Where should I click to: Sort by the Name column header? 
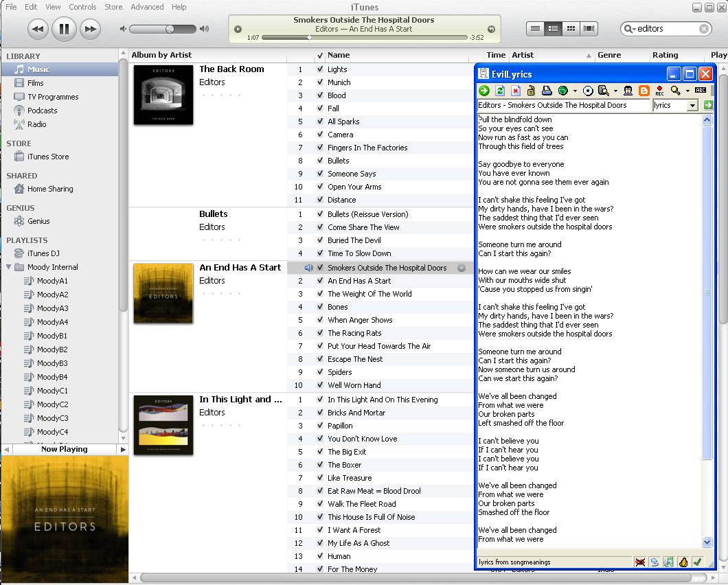click(x=396, y=55)
